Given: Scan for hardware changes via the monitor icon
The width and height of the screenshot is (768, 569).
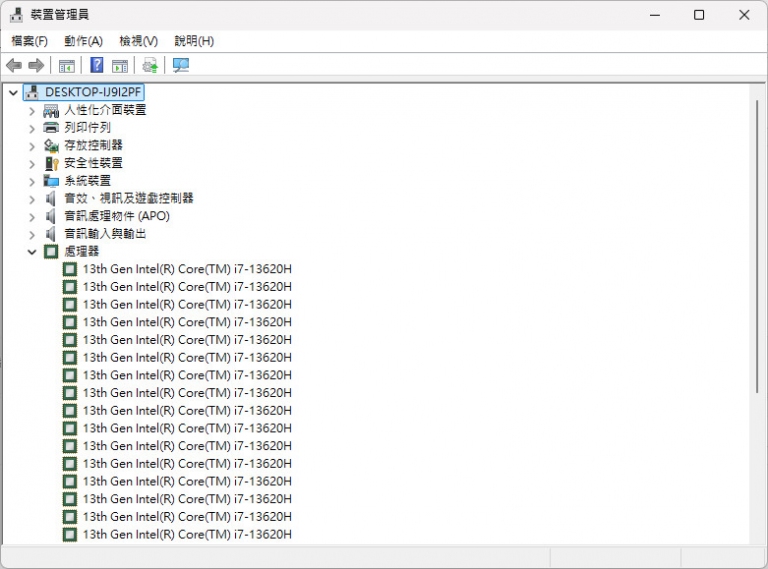Looking at the screenshot, I should tap(181, 65).
